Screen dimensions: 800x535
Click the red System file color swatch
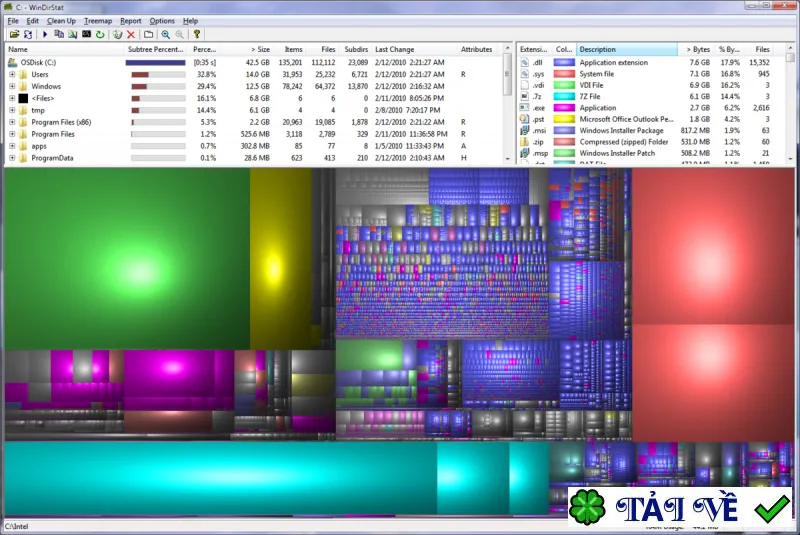coord(564,73)
